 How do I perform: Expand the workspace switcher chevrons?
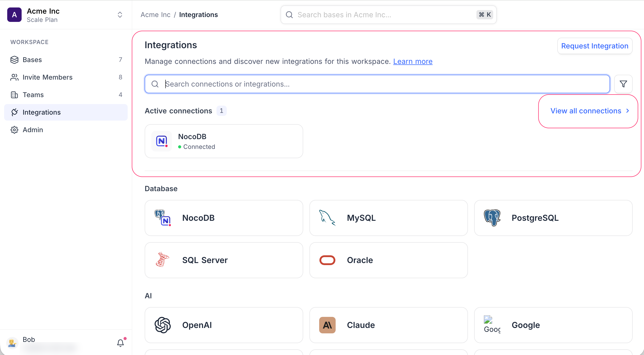(120, 15)
